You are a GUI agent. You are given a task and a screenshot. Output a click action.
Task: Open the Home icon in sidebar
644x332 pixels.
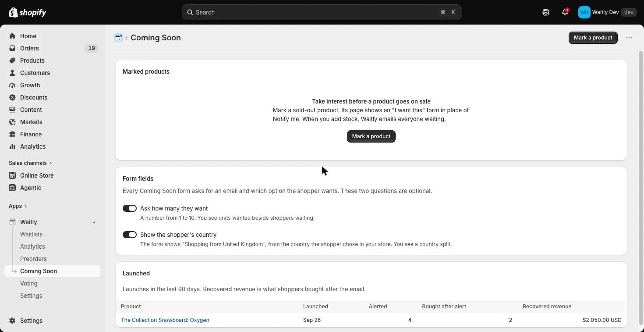pyautogui.click(x=12, y=36)
